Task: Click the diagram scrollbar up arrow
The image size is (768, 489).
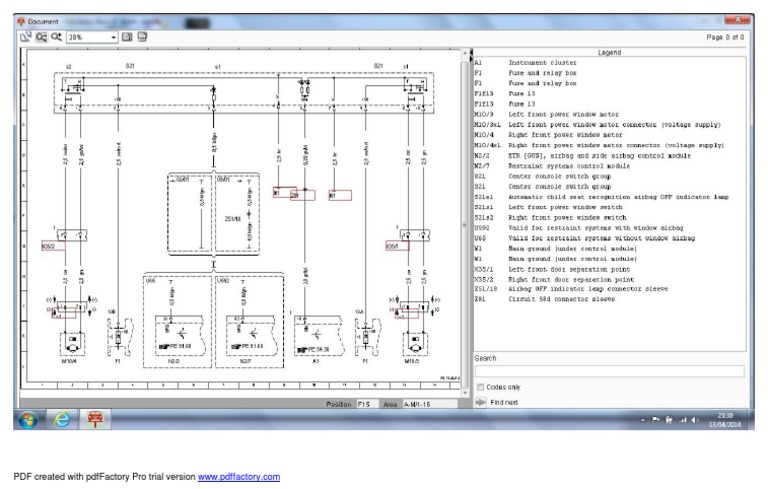Action: [x=465, y=52]
